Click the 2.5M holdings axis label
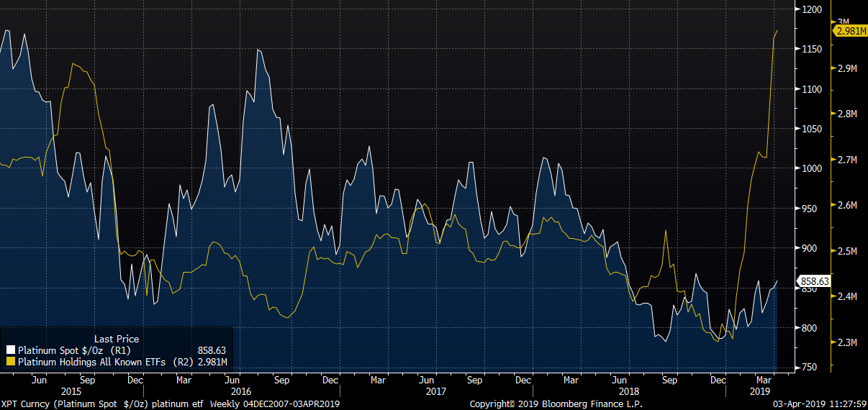 pyautogui.click(x=849, y=251)
